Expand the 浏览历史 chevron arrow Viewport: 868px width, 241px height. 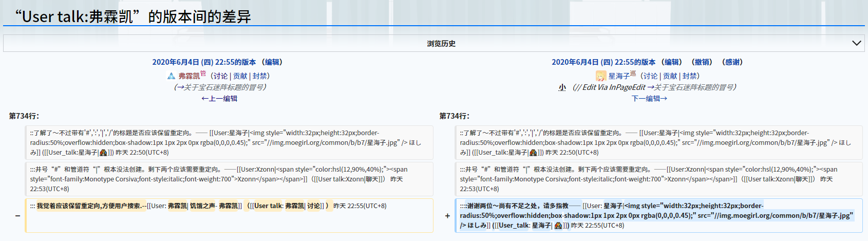(x=856, y=43)
